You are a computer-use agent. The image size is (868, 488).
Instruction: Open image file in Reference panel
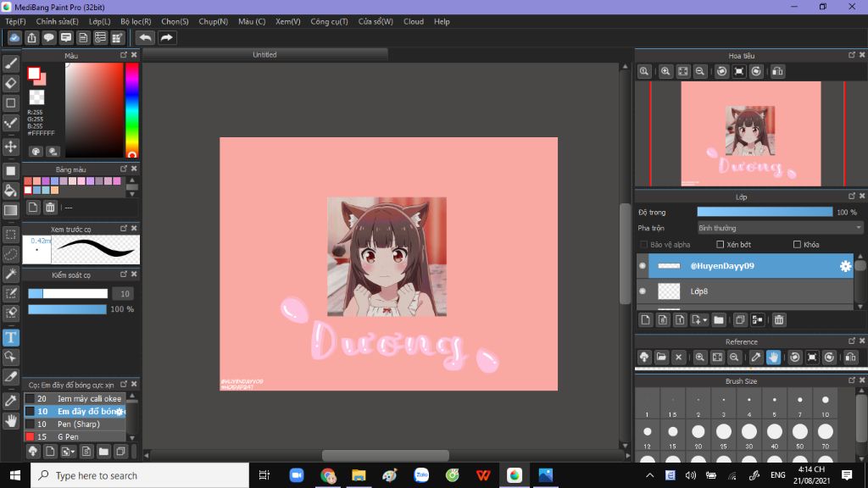[x=661, y=357]
